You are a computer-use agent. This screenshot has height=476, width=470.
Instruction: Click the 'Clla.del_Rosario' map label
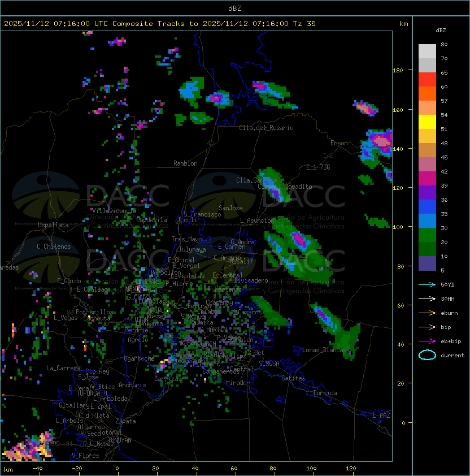[266, 128]
